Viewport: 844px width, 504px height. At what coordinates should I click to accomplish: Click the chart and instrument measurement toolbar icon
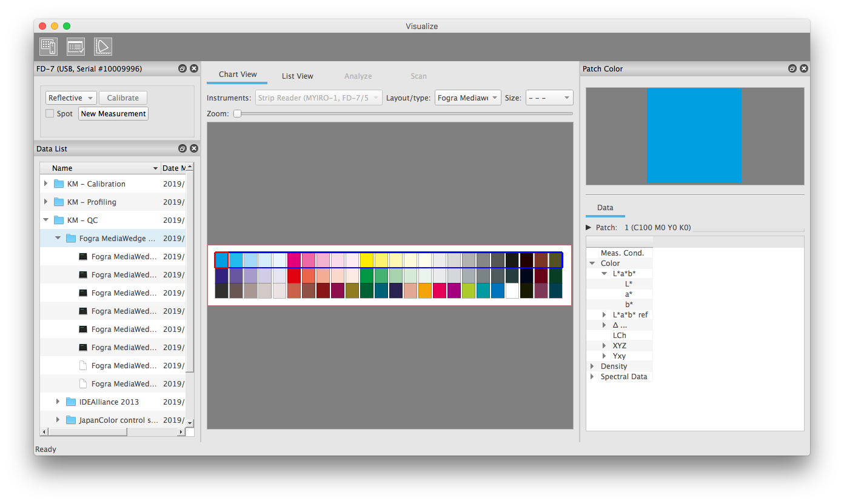point(49,47)
